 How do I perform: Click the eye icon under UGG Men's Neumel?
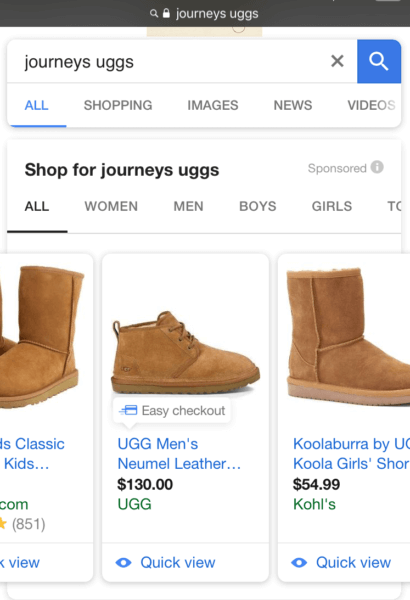[123, 563]
